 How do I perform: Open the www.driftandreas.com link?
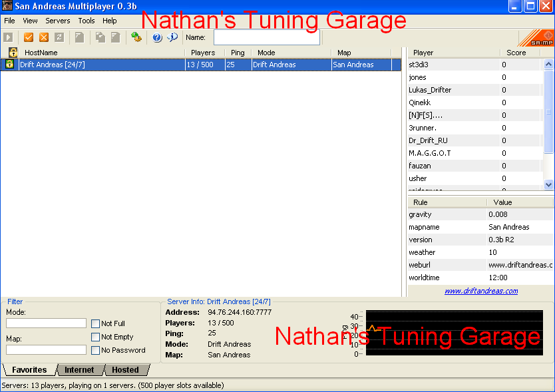(481, 291)
